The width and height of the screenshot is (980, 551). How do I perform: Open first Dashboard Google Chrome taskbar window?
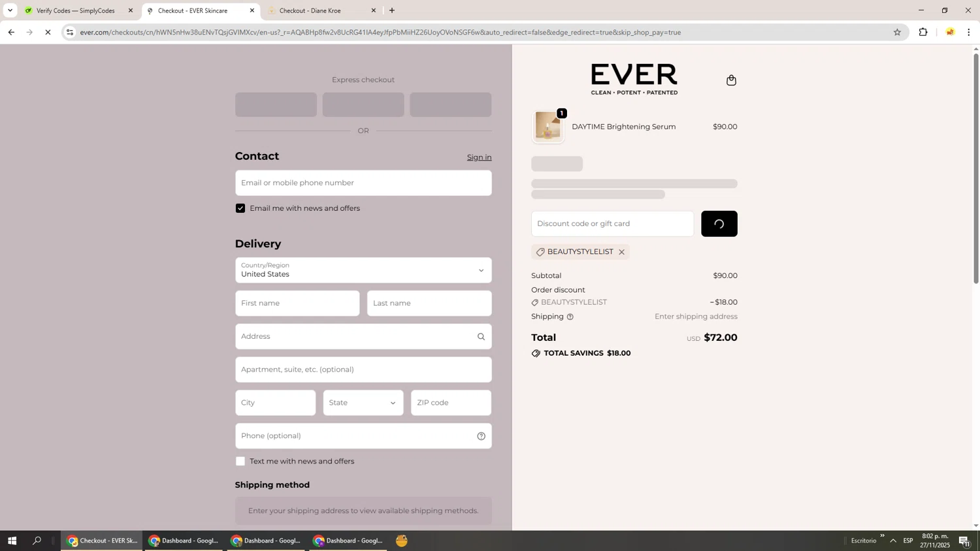tap(184, 541)
